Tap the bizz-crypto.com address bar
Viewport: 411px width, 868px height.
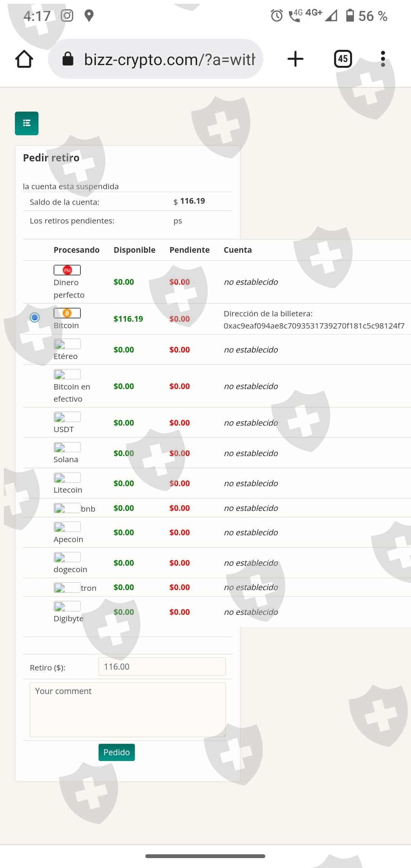pyautogui.click(x=156, y=59)
